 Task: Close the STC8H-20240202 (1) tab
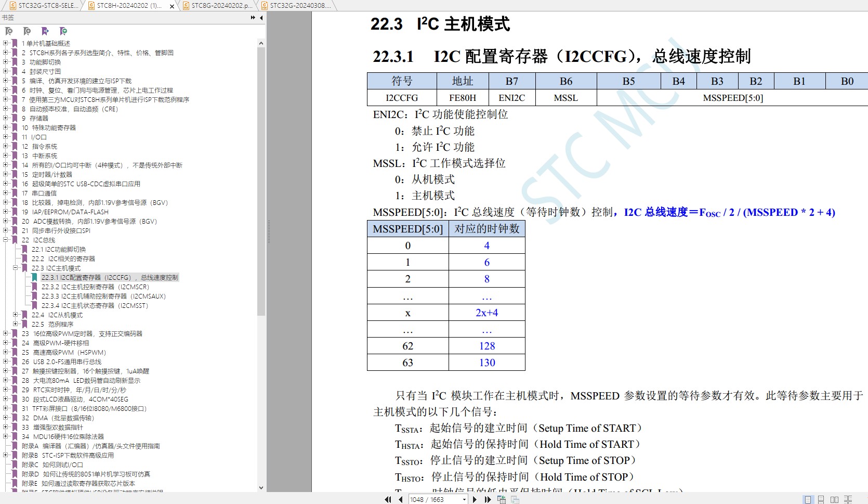[x=172, y=6]
